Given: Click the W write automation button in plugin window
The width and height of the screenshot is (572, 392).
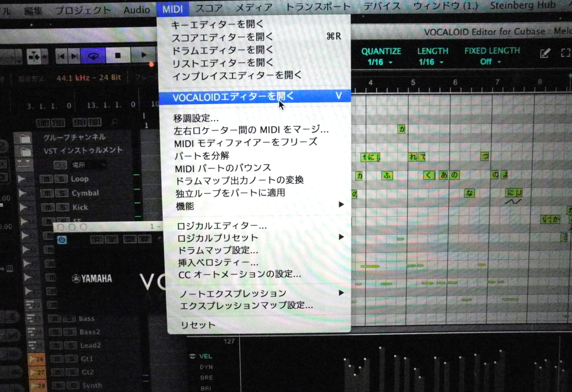Looking at the screenshot, I should [x=111, y=239].
